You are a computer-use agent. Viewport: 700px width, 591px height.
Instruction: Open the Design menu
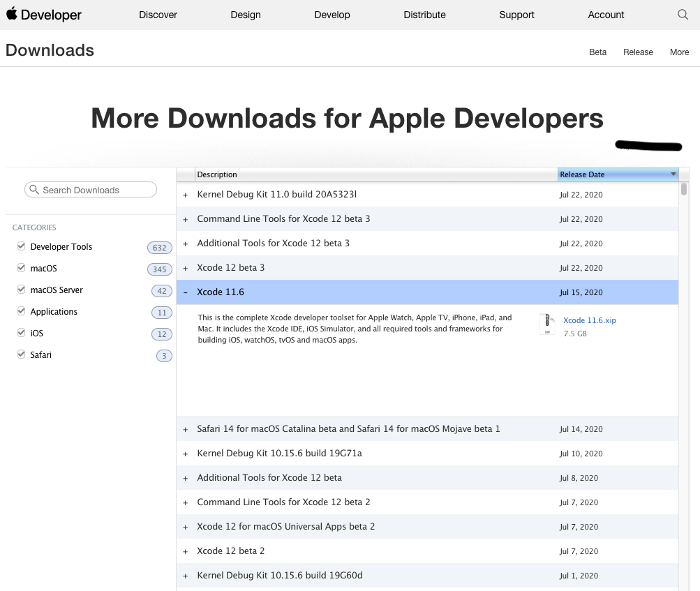click(x=246, y=15)
